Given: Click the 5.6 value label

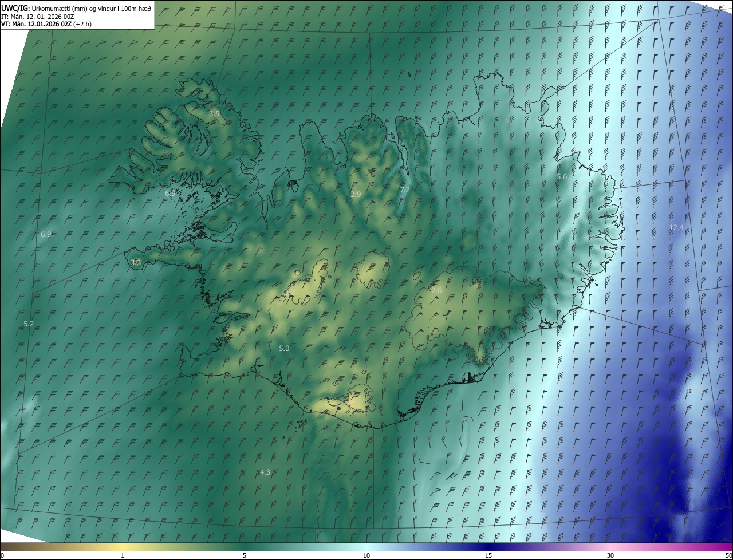Looking at the screenshot, I should pos(562,177).
